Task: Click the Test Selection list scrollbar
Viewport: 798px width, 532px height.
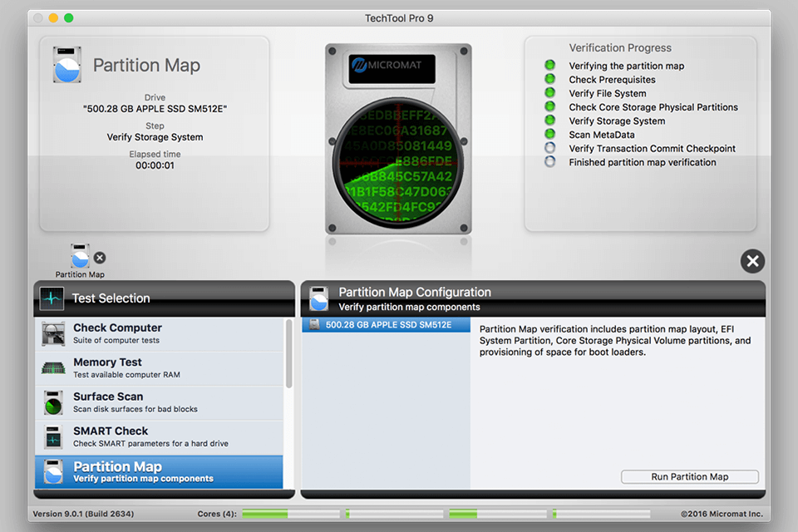Action: click(289, 354)
